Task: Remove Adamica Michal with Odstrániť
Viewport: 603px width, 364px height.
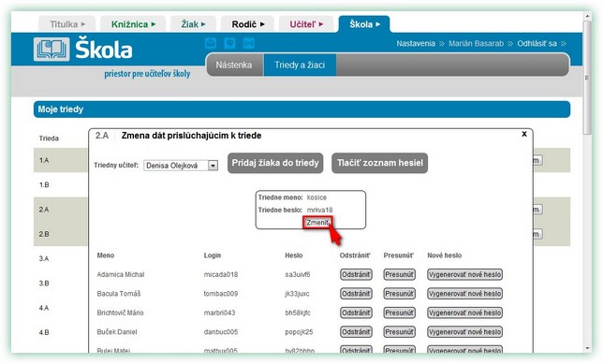Action: click(x=356, y=274)
